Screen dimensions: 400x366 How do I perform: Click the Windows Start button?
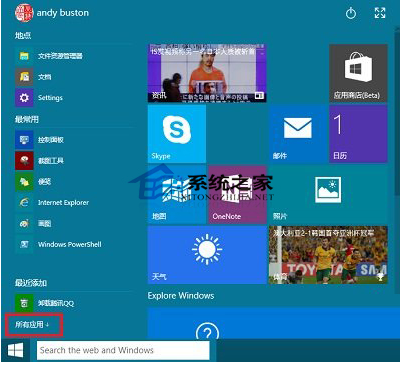click(15, 350)
